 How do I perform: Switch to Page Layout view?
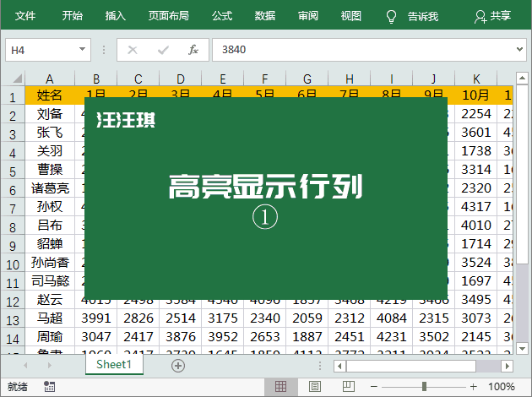[x=315, y=387]
